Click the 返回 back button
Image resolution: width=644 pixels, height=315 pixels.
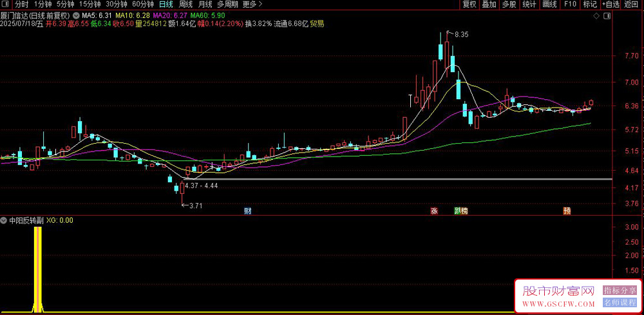(630, 5)
